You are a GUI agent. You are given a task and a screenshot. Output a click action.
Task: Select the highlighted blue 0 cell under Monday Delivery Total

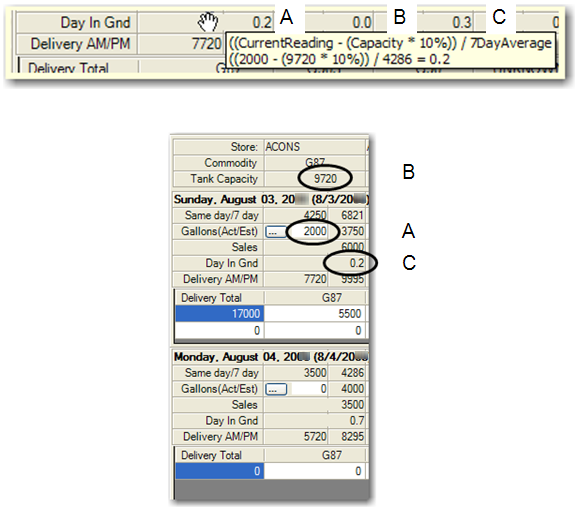[219, 471]
